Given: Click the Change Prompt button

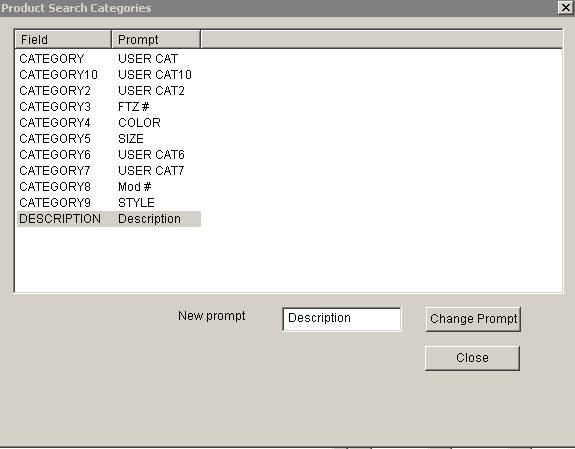Looking at the screenshot, I should coord(473,319).
